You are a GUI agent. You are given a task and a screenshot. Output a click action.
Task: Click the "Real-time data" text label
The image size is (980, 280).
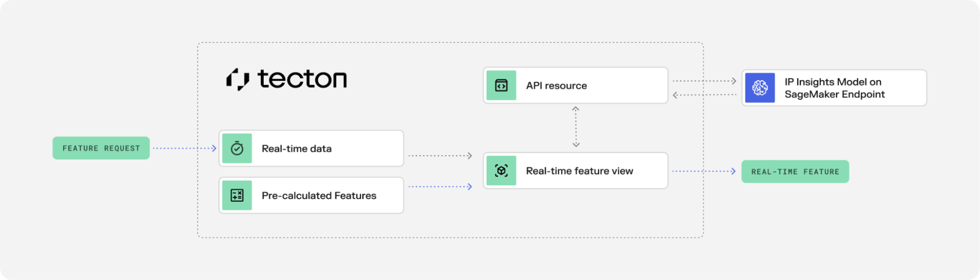297,149
